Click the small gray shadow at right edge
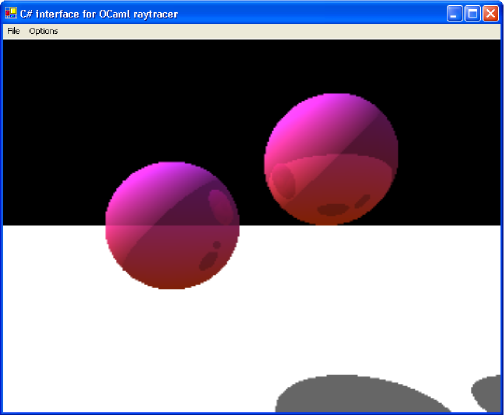The height and width of the screenshot is (415, 504). pyautogui.click(x=488, y=393)
